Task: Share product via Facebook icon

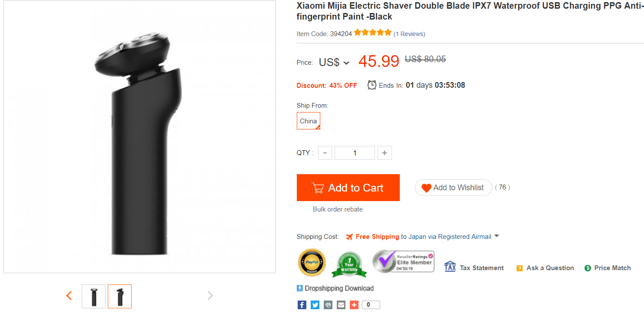Action: pyautogui.click(x=302, y=305)
